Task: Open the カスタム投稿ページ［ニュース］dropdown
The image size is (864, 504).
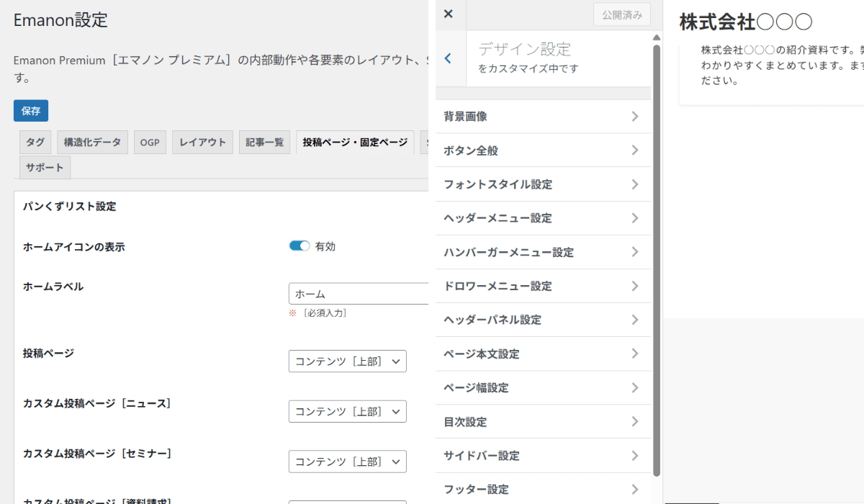Action: click(x=348, y=411)
